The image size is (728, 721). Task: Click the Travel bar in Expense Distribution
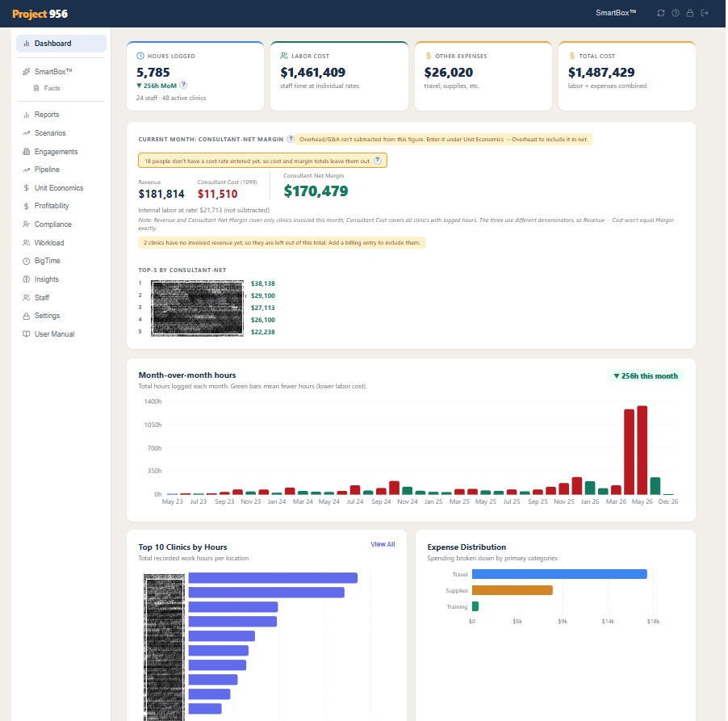pos(559,574)
